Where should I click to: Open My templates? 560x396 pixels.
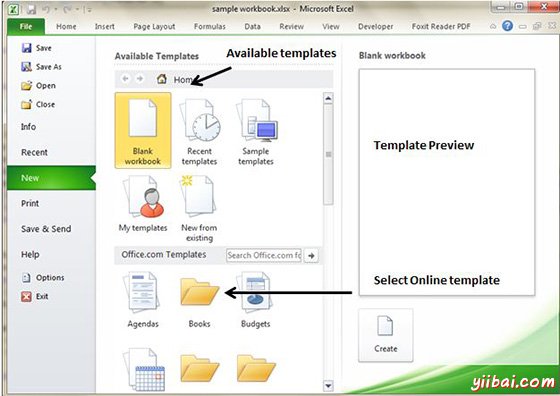143,204
